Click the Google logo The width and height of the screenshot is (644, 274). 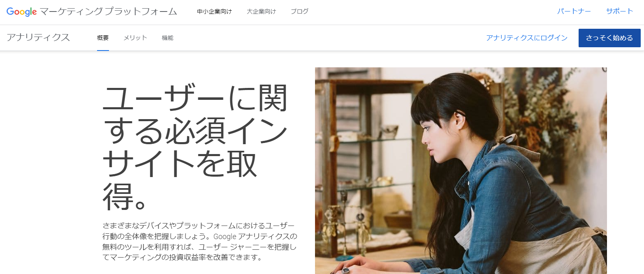(x=22, y=12)
